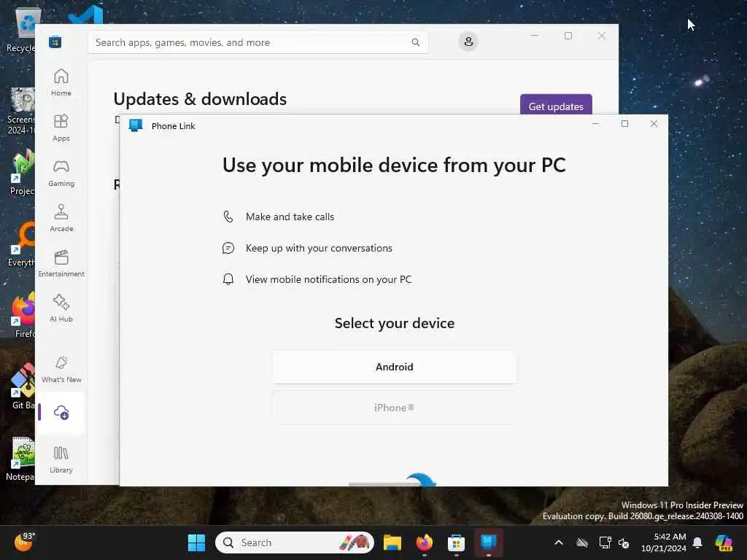Click the Firefox desktop shortcut
The image size is (747, 560).
23,316
